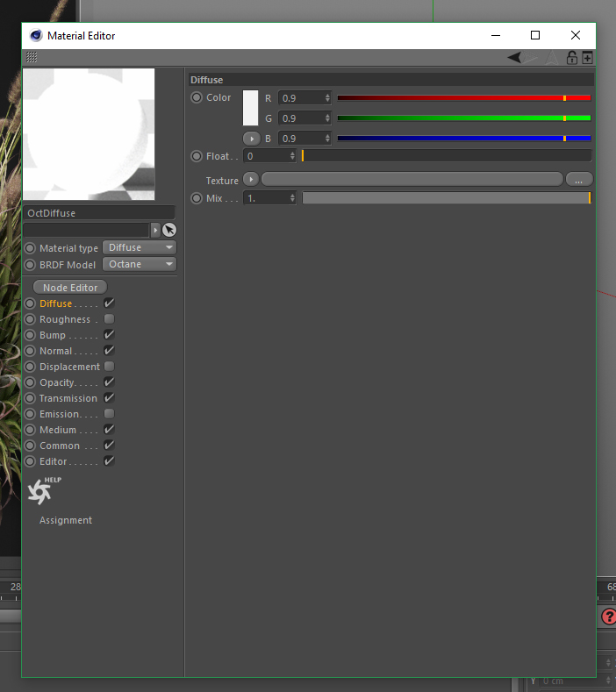Image resolution: width=616 pixels, height=692 pixels.
Task: Click the new window plus icon
Action: point(587,57)
